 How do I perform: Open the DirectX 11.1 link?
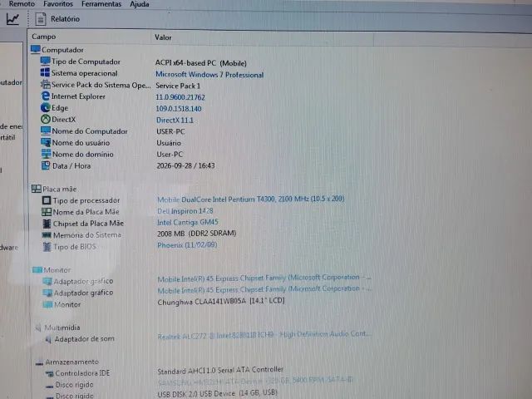(175, 120)
